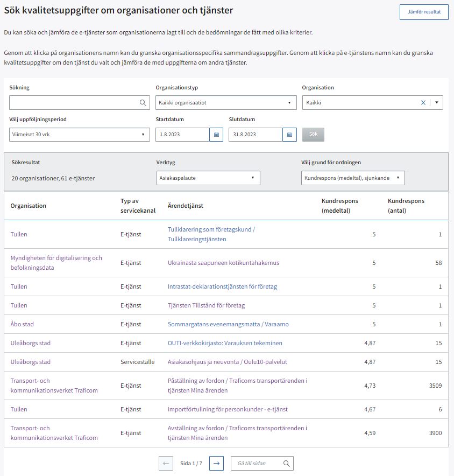Open Åbo stad organisation link
454x476 pixels.
(22, 324)
